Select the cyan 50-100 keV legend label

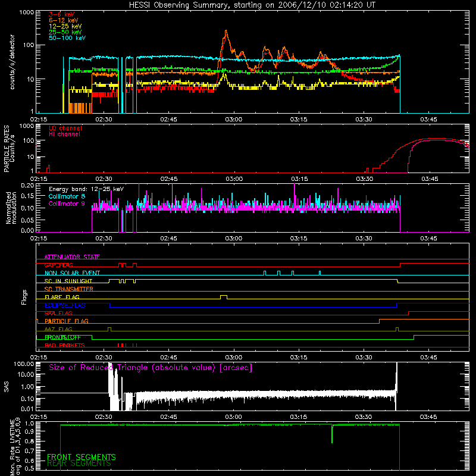point(67,38)
